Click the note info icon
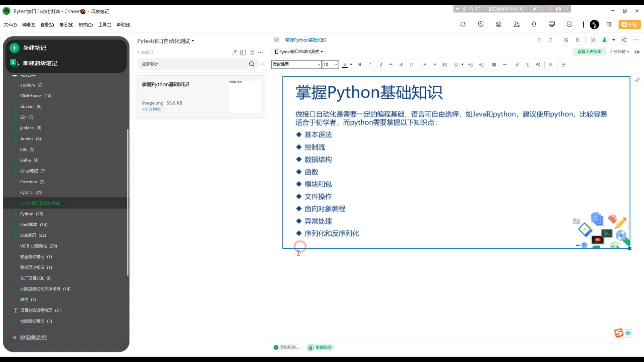644x362 pixels. pos(593,40)
